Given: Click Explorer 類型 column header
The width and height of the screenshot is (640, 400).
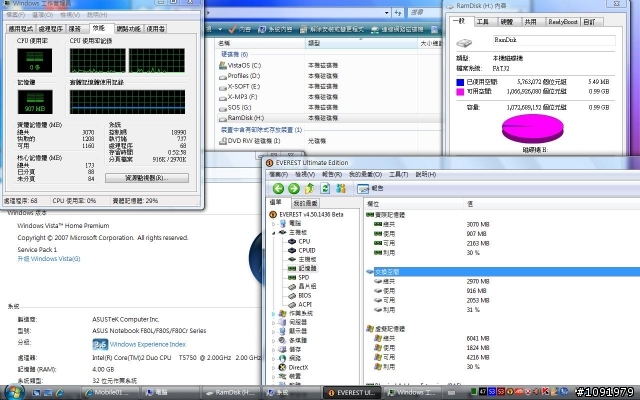Looking at the screenshot, I should point(361,43).
